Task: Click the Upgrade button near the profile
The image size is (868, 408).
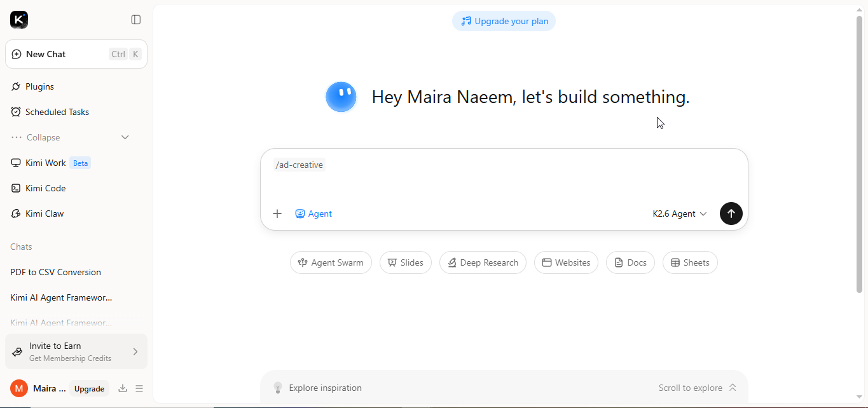Action: (x=89, y=388)
